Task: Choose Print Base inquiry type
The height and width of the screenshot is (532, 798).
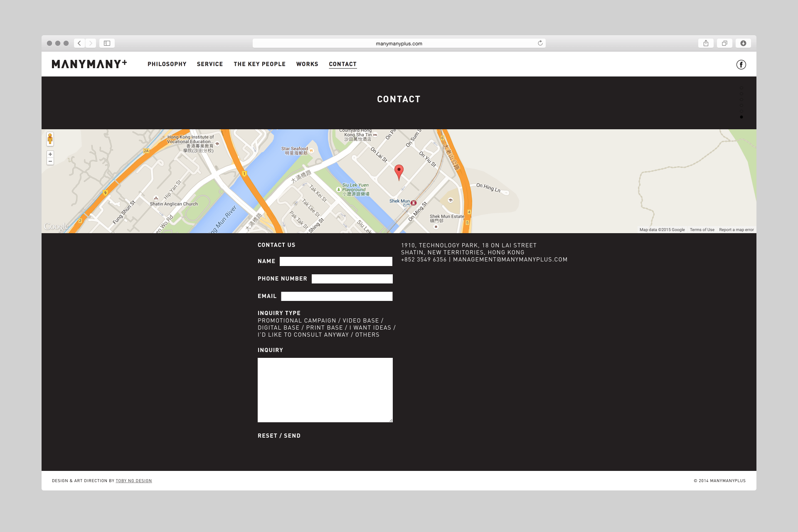Action: tap(325, 328)
